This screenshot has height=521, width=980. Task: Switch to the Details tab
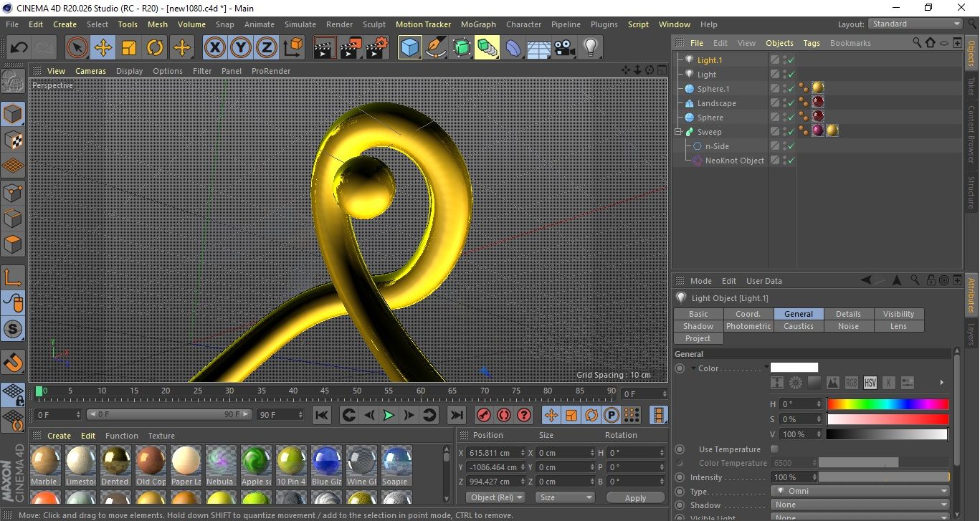[848, 314]
